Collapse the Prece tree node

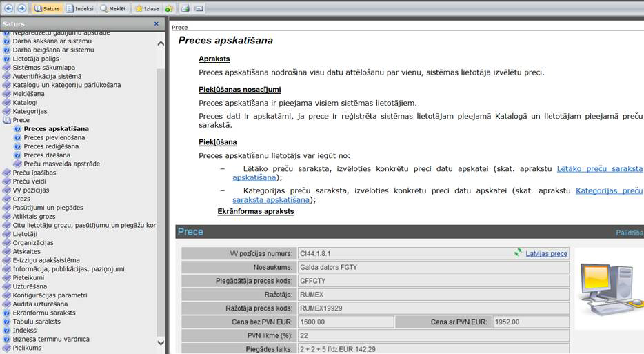pyautogui.click(x=21, y=120)
